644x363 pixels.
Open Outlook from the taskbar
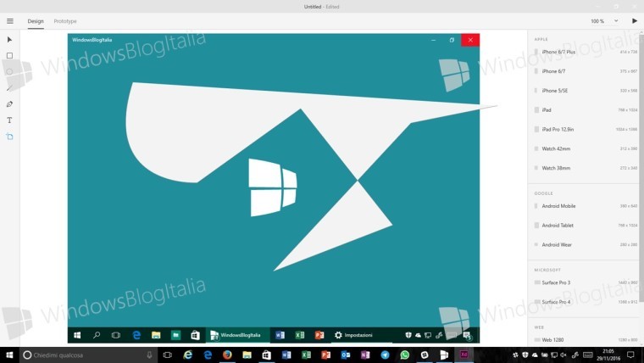coord(346,355)
